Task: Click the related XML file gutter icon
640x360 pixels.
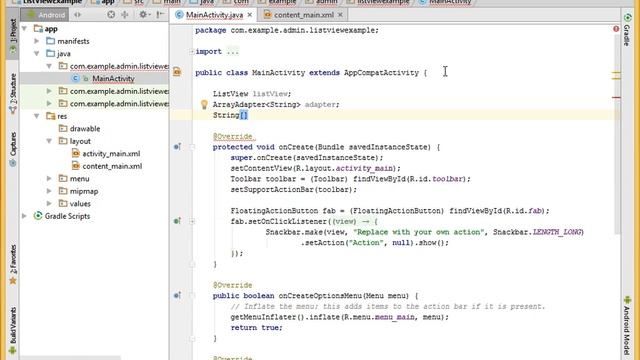Action: 177,72
